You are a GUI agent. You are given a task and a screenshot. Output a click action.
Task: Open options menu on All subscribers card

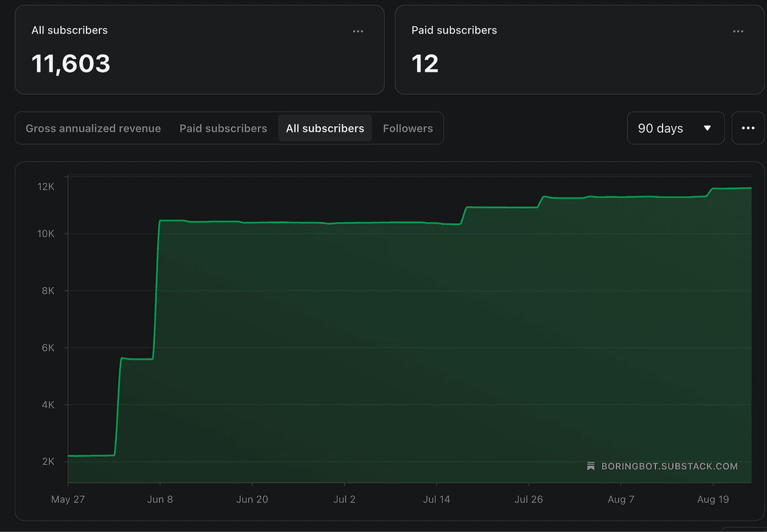[358, 31]
